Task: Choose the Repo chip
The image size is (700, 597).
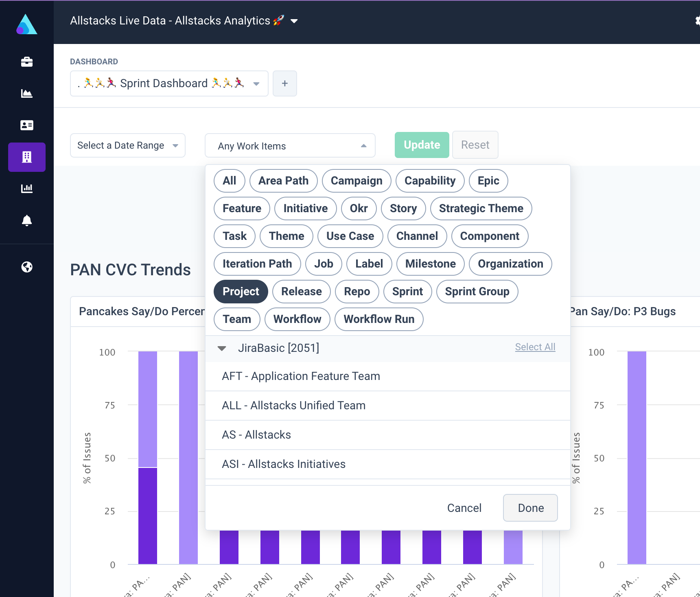Action: 357,292
